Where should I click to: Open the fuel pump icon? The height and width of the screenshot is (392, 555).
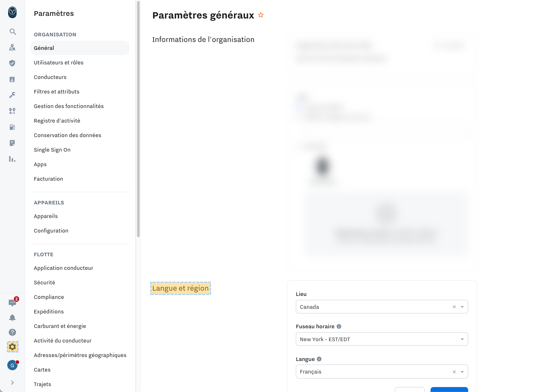pyautogui.click(x=12, y=127)
